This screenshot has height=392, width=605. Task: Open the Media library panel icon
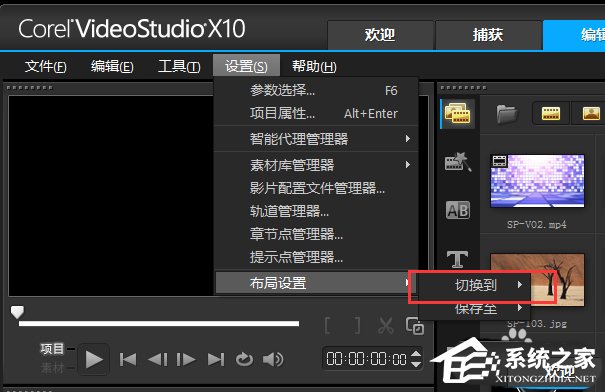tap(458, 113)
